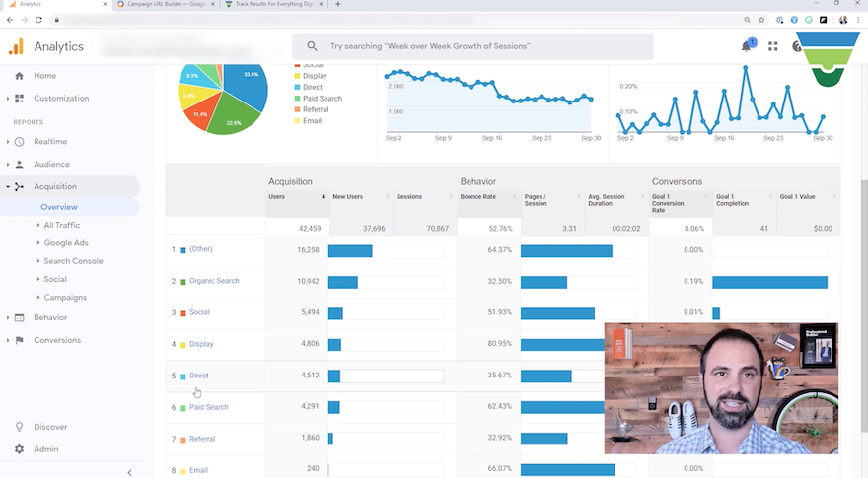Open the Display channel link
The height and width of the screenshot is (478, 868).
[201, 344]
